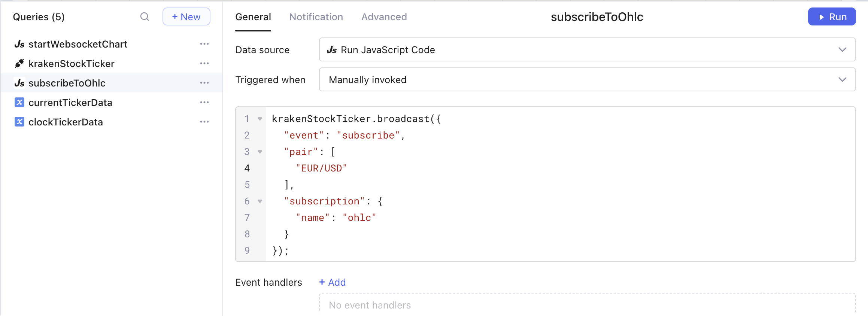Open the Data source dropdown
868x316 pixels.
pyautogui.click(x=587, y=50)
